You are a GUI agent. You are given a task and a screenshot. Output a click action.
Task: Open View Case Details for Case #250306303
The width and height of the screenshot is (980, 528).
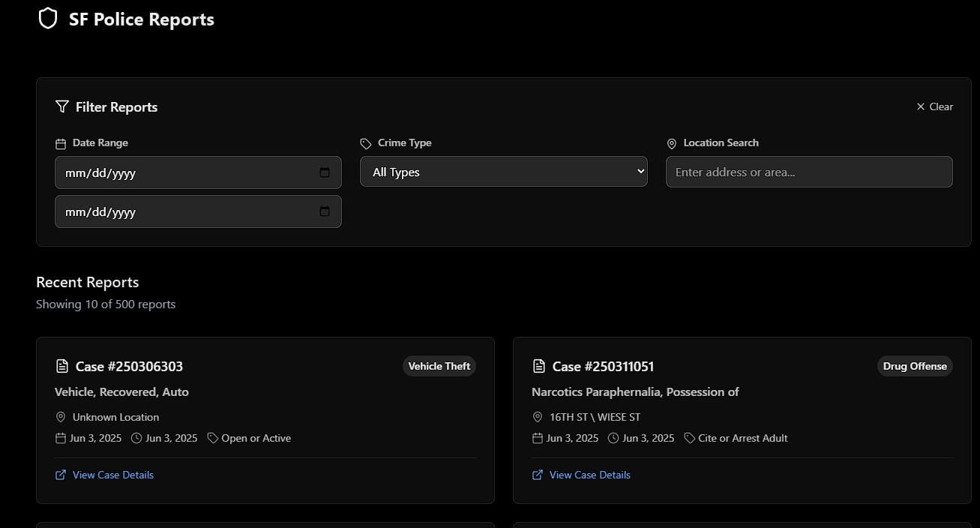[112, 474]
